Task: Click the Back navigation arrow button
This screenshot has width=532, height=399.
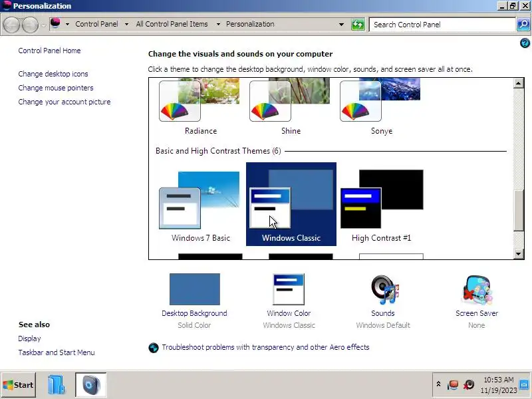Action: pyautogui.click(x=11, y=25)
